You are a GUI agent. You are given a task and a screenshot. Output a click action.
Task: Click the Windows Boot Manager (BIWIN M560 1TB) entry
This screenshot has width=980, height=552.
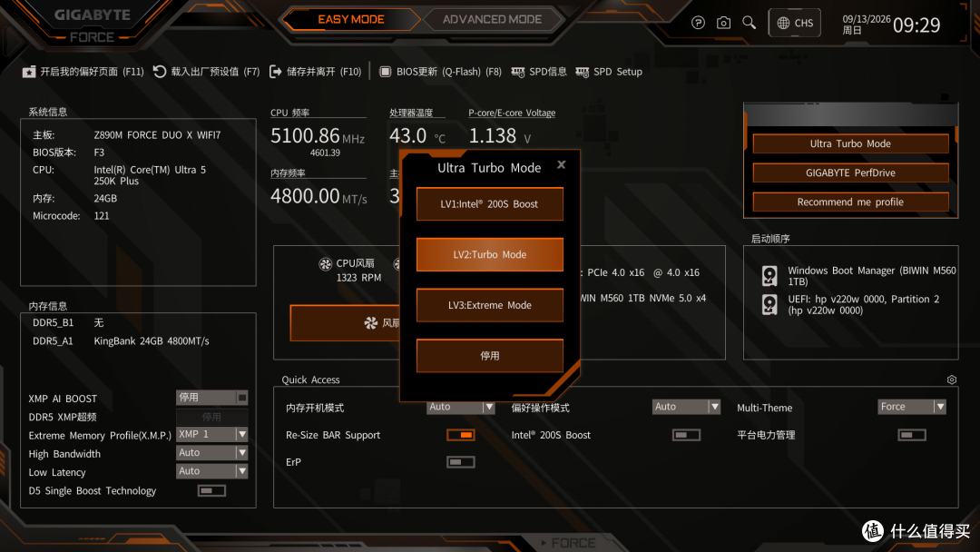tap(872, 276)
